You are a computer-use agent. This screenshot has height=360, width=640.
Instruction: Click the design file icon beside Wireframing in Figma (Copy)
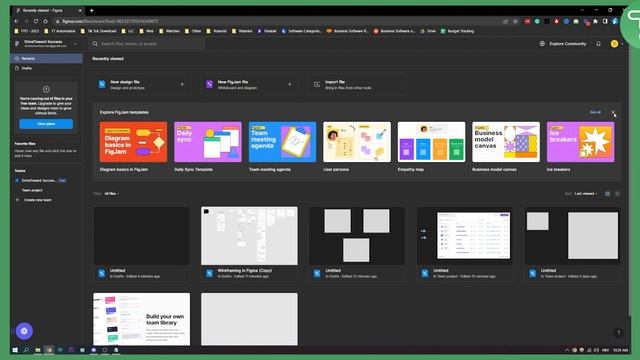click(x=209, y=273)
